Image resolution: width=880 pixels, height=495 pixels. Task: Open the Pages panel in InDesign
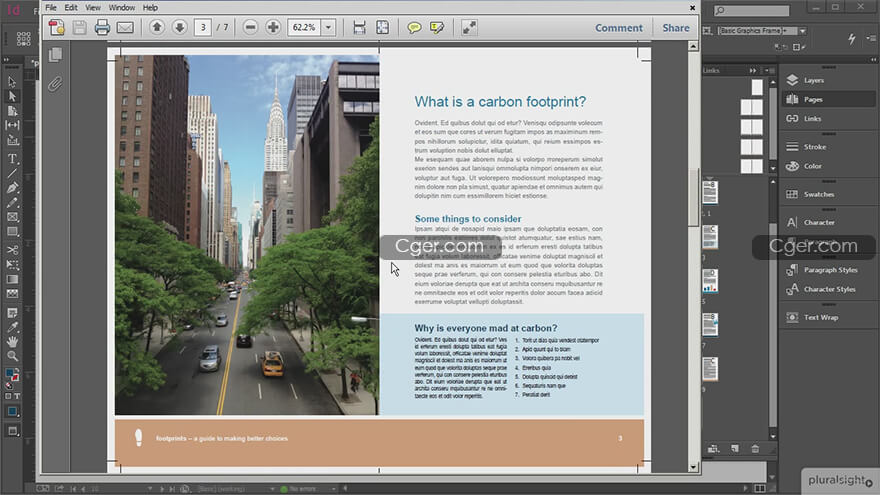pos(828,99)
